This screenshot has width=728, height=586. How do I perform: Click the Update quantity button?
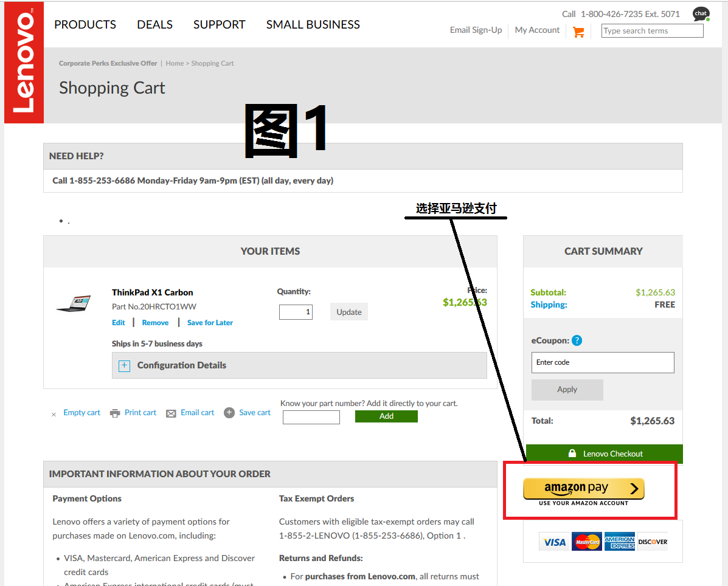349,312
